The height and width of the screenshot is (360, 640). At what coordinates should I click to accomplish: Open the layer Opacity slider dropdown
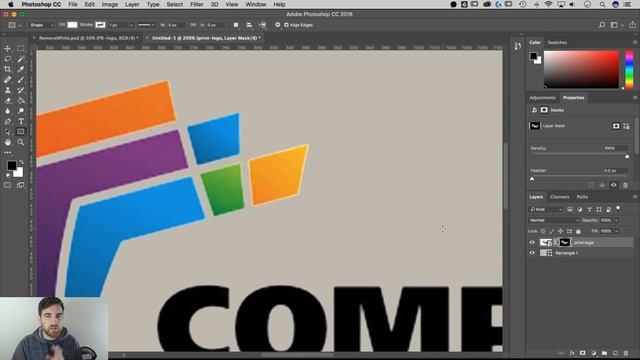pos(617,220)
